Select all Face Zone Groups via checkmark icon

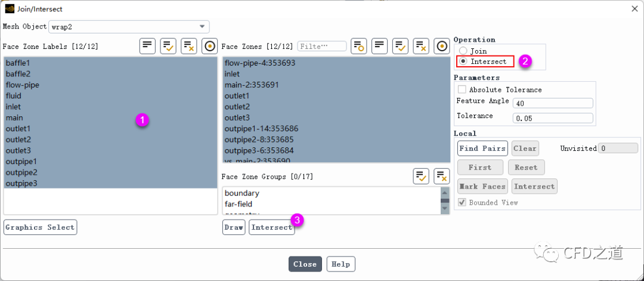coord(421,176)
